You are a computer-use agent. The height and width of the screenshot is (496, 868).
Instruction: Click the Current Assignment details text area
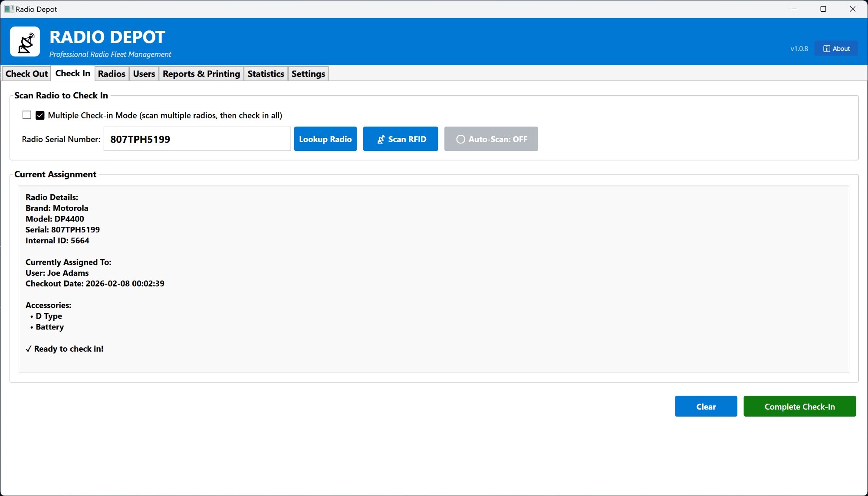click(433, 279)
